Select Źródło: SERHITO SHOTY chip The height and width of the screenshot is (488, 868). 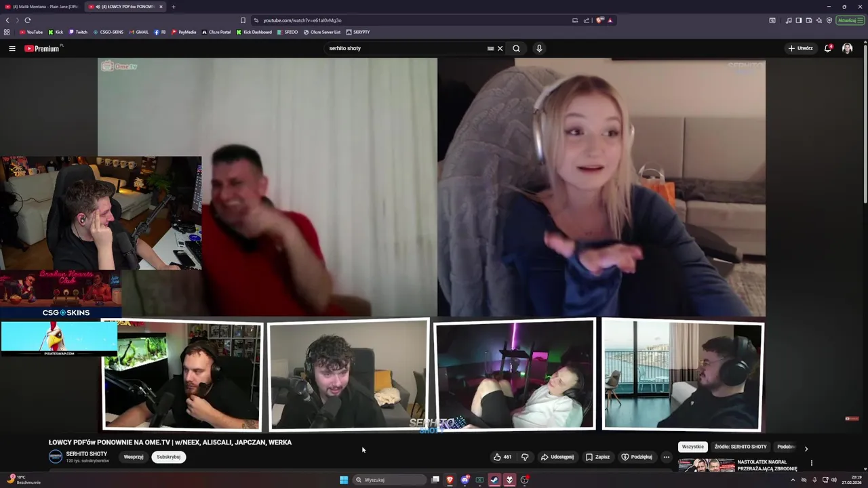click(740, 447)
